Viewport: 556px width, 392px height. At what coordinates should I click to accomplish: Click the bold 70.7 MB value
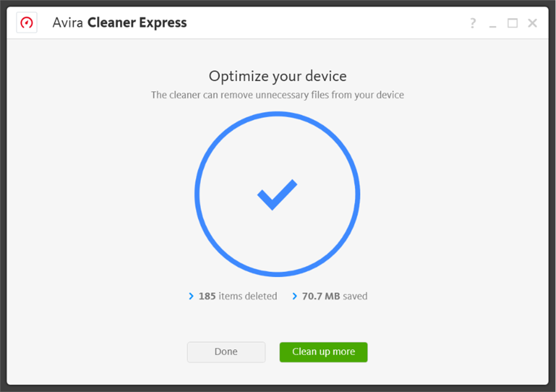pyautogui.click(x=321, y=296)
